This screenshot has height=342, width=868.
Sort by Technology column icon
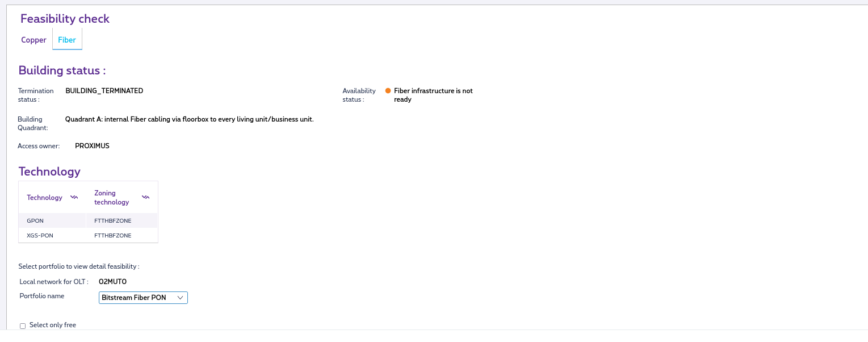(x=74, y=197)
